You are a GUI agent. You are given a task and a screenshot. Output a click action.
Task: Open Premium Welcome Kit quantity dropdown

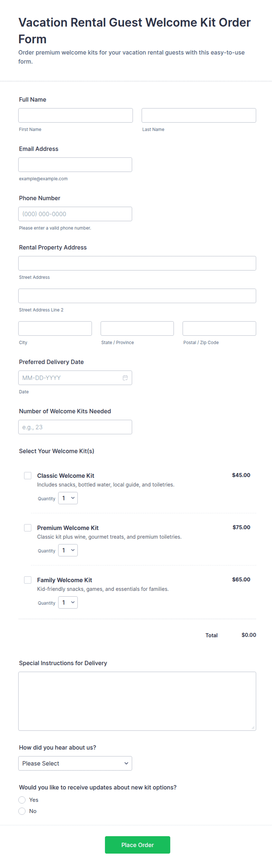pyautogui.click(x=68, y=550)
